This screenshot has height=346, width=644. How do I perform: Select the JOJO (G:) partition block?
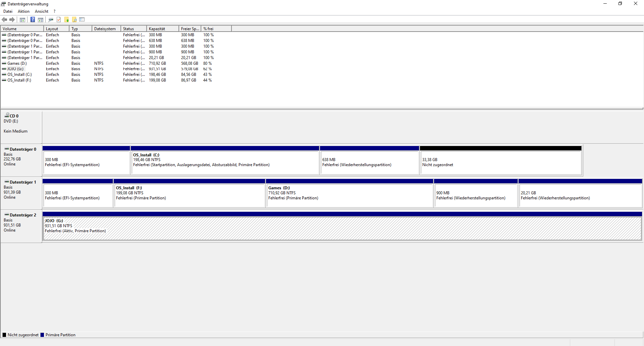pyautogui.click(x=342, y=226)
